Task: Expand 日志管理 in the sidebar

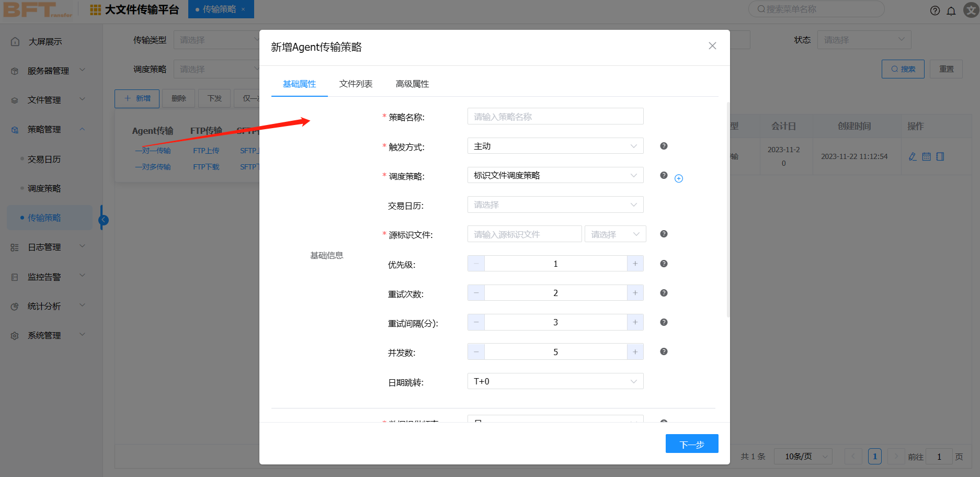Action: [47, 247]
